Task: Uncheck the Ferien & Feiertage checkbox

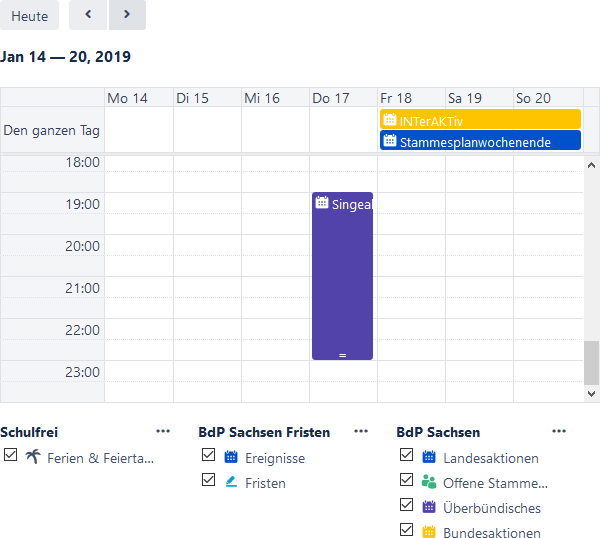Action: click(10, 455)
